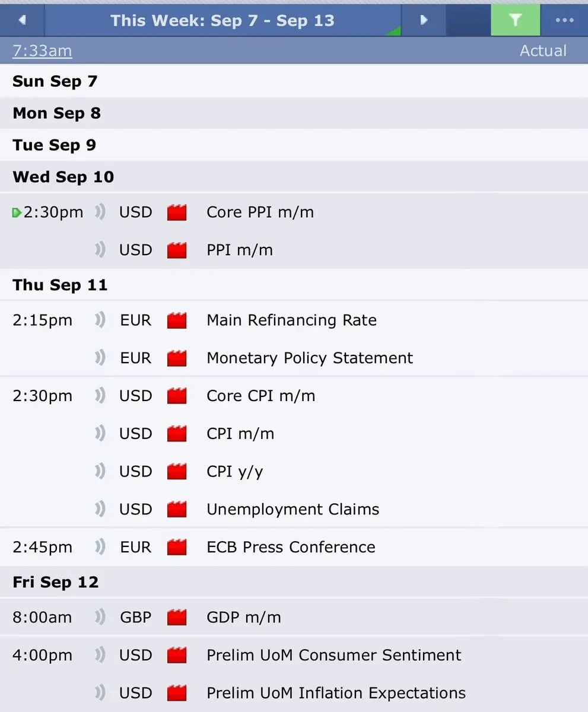Toggle sound alert for Main Refinancing Rate
The width and height of the screenshot is (588, 712).
point(100,320)
